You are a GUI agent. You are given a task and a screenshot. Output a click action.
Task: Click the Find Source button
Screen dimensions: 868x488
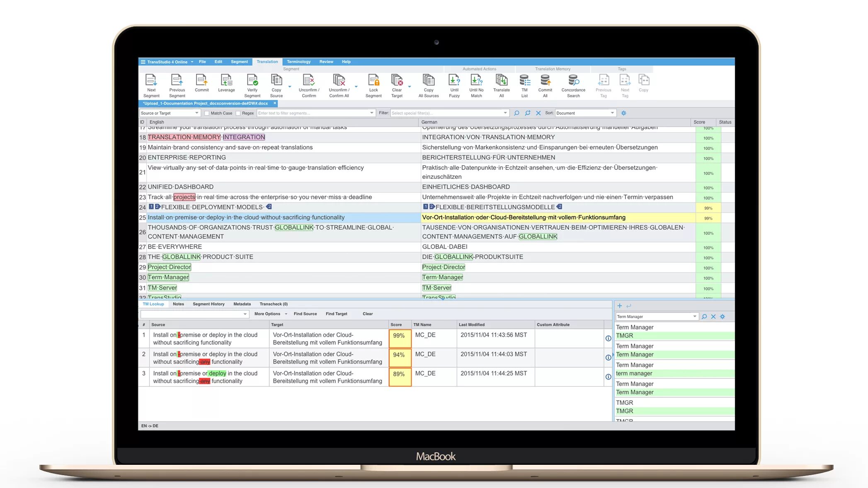[305, 314]
